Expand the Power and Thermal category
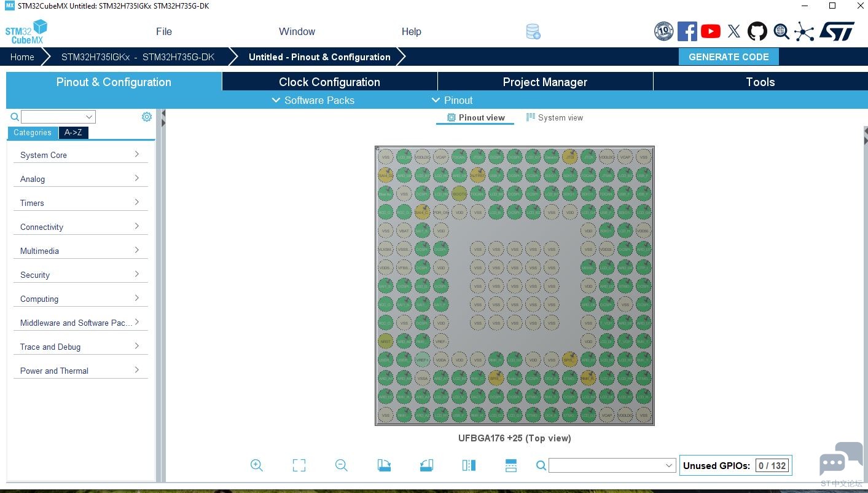The height and width of the screenshot is (493, 868). coord(80,371)
